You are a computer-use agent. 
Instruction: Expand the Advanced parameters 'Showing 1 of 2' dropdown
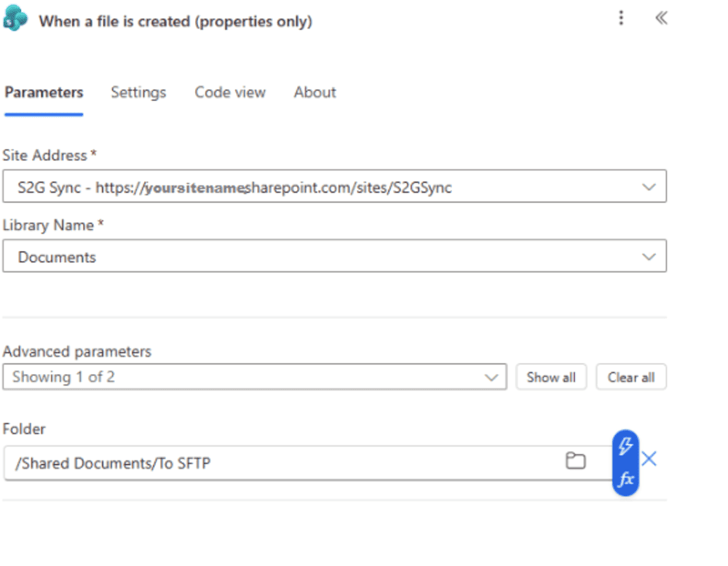254,377
